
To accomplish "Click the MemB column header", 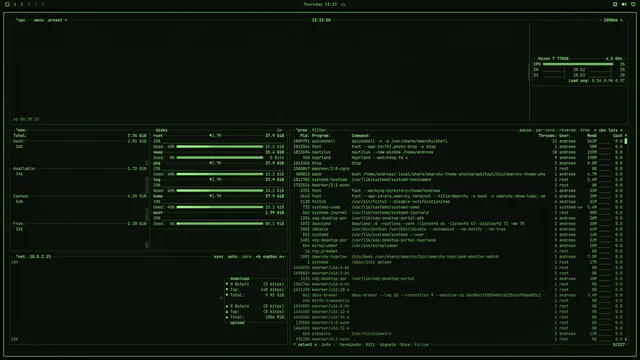I will point(592,136).
